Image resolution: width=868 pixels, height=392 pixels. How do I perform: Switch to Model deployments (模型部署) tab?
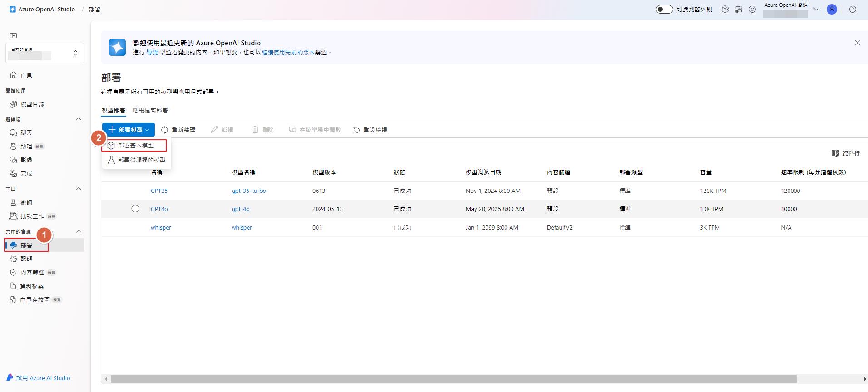(x=114, y=110)
